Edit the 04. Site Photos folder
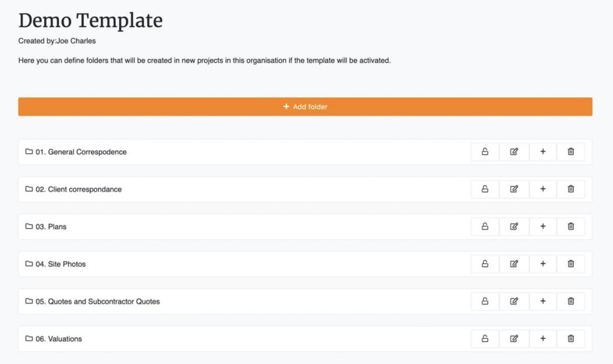 (514, 264)
